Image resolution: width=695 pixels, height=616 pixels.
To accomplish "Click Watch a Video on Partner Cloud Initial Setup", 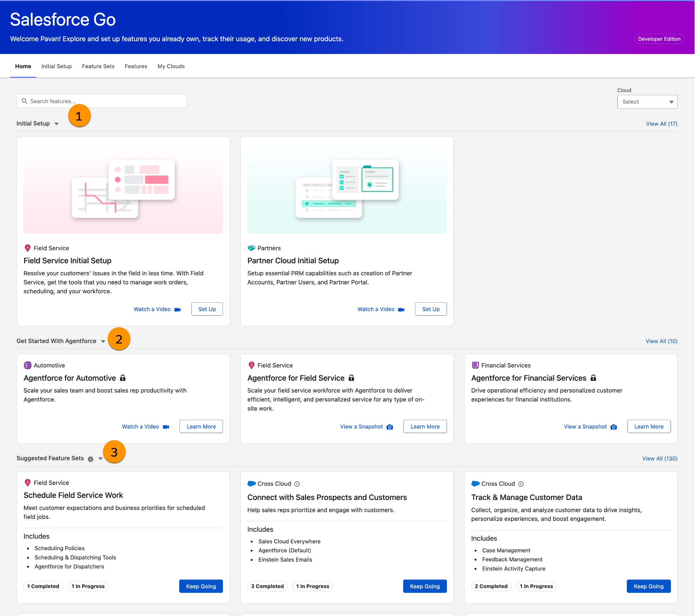I will 376,309.
